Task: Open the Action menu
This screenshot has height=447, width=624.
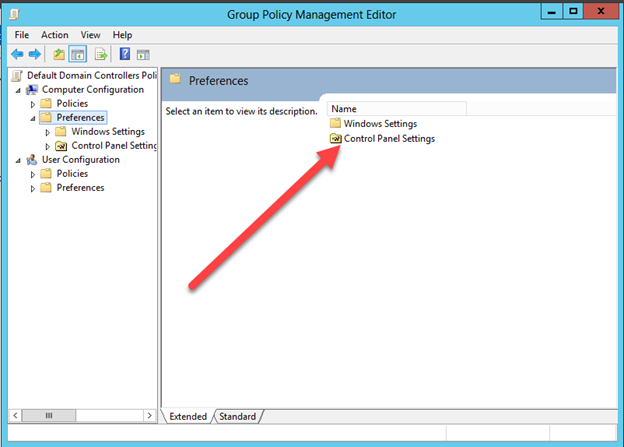Action: [x=55, y=35]
